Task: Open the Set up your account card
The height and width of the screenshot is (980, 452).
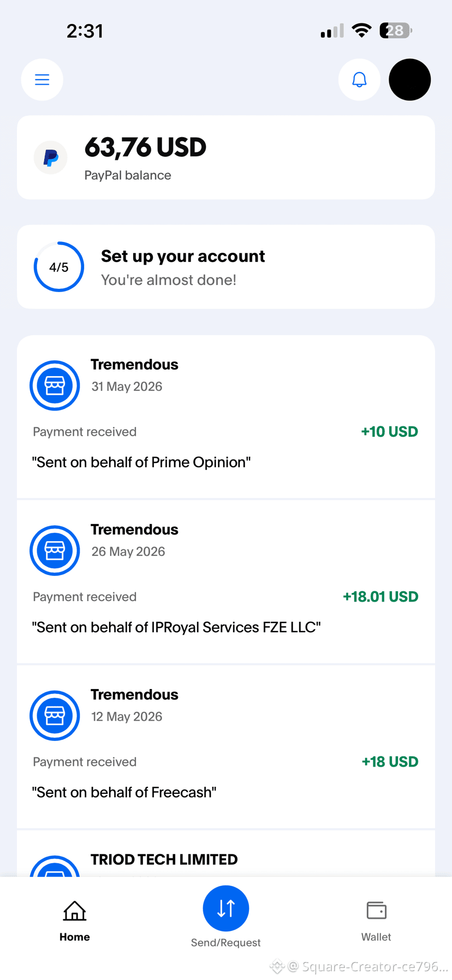Action: [226, 267]
